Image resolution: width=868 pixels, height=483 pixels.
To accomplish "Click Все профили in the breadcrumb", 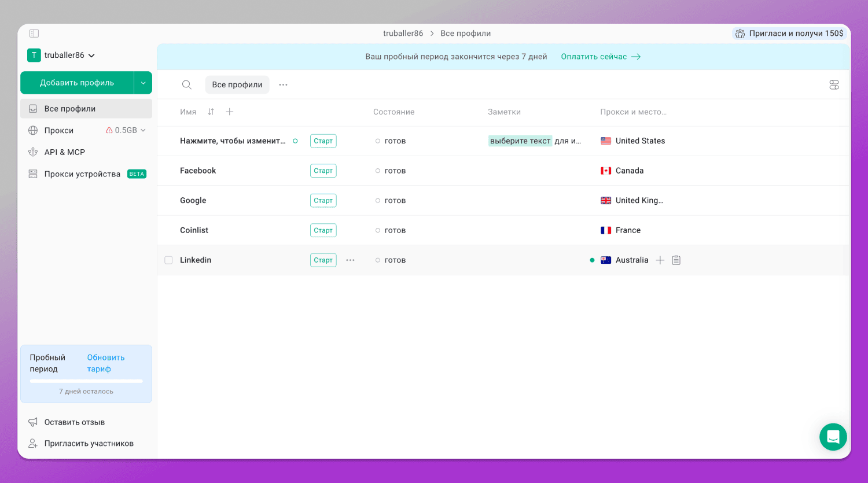I will pos(465,34).
